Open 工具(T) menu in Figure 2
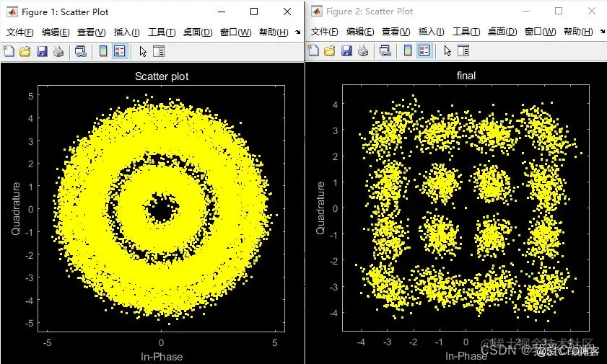Viewport: 607px width, 364px height. (x=466, y=31)
